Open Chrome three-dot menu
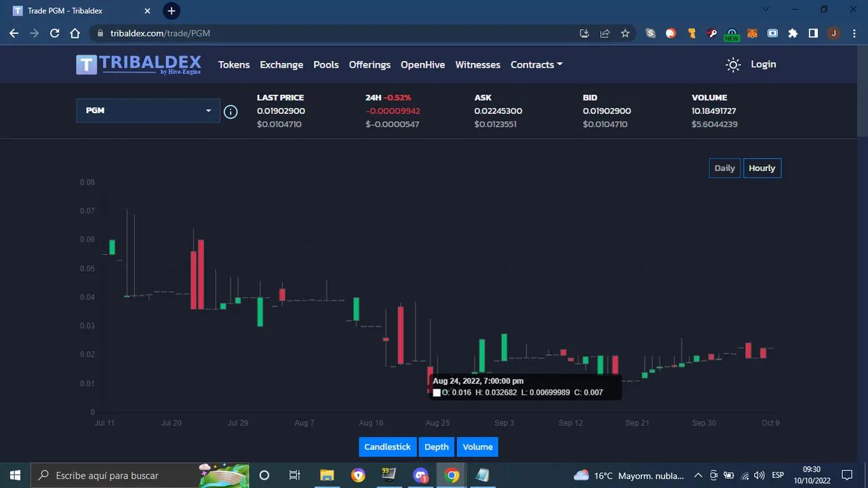The image size is (868, 488). 854,33
